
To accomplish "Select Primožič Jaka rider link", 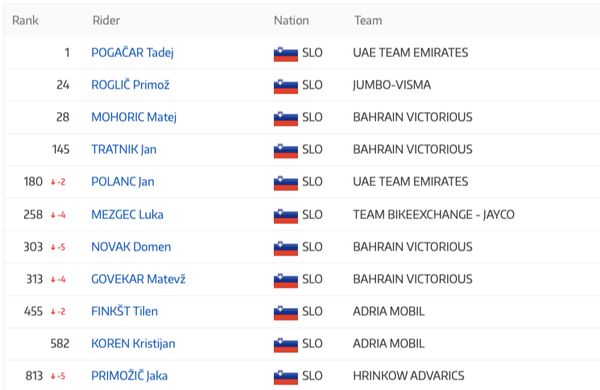I will click(129, 375).
